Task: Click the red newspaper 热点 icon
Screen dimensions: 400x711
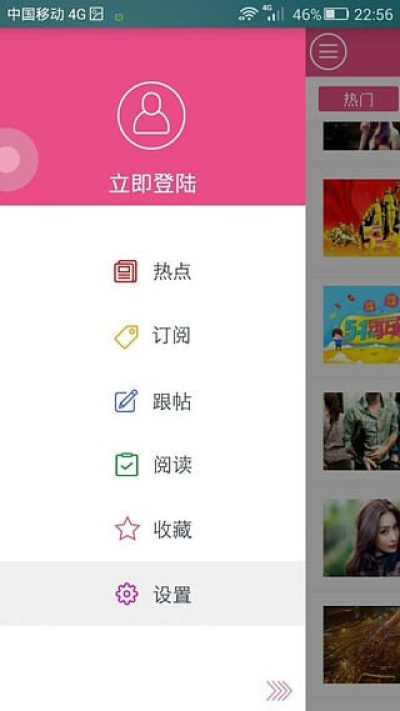Action: coord(126,271)
